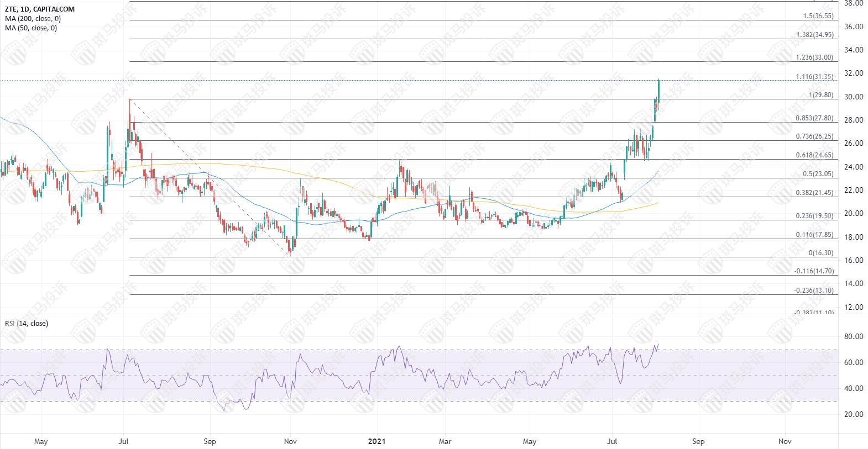This screenshot has height=449, width=868.
Task: Click the 0.736(26.25) retracement label
Action: click(814, 136)
